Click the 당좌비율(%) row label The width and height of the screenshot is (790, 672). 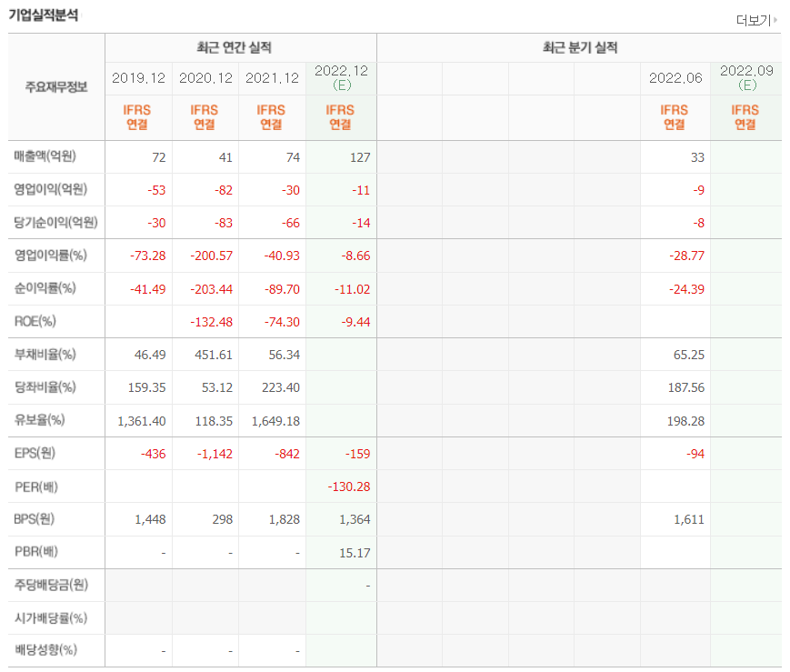coord(45,387)
